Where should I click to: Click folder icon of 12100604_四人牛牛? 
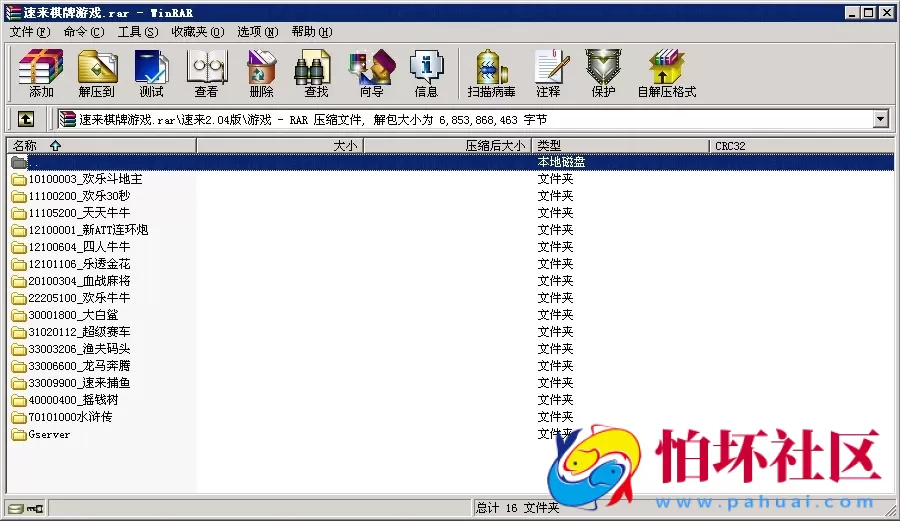click(x=19, y=248)
